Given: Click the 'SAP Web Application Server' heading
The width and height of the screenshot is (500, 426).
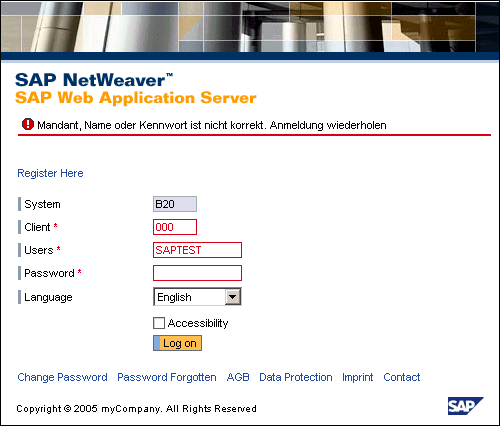Looking at the screenshot, I should (136, 98).
